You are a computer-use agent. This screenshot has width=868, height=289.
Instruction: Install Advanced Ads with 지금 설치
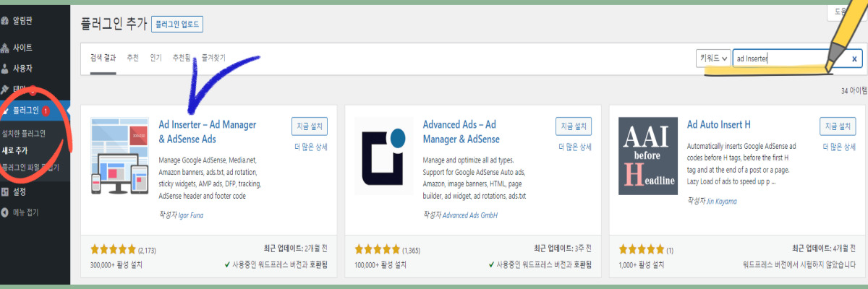coord(574,126)
